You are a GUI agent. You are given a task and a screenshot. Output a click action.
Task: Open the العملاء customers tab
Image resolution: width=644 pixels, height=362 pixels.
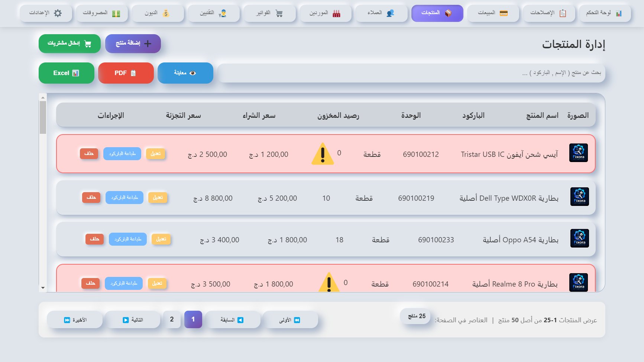tap(381, 13)
